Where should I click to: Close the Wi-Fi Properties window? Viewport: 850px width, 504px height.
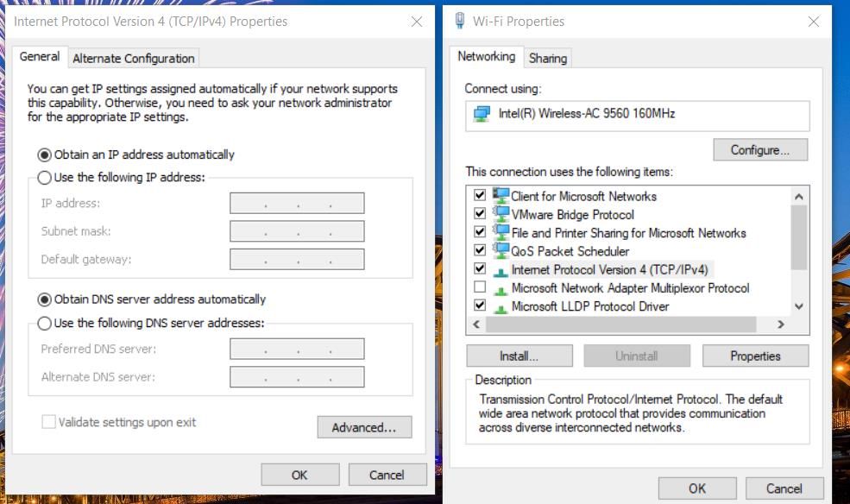coord(813,21)
